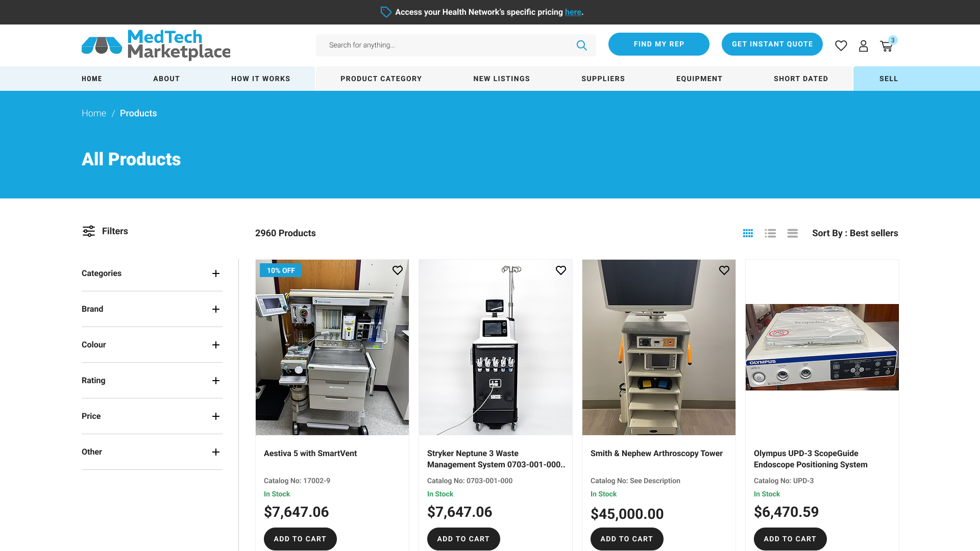Favorite the Smith & Nephew Arthroscopy Tower
Screen dimensions: 980x551
tap(724, 270)
